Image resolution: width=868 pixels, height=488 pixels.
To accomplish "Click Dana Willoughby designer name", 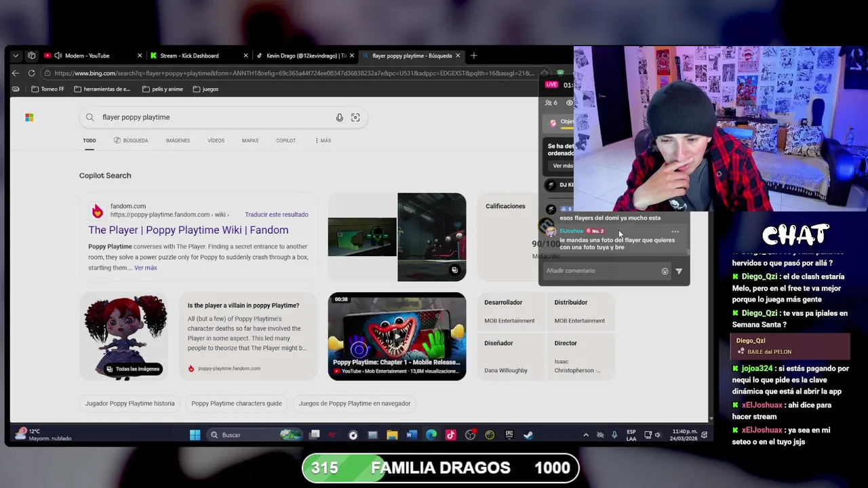I will pyautogui.click(x=506, y=371).
